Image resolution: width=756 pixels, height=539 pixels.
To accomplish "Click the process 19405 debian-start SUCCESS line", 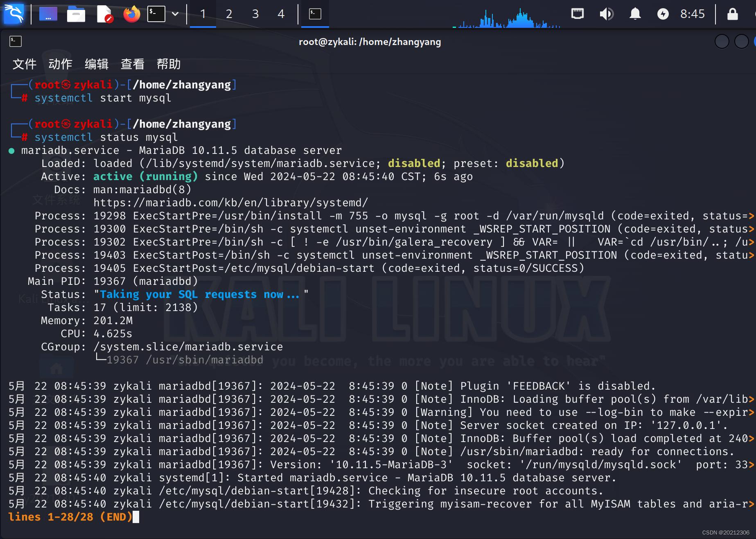I will 309,268.
